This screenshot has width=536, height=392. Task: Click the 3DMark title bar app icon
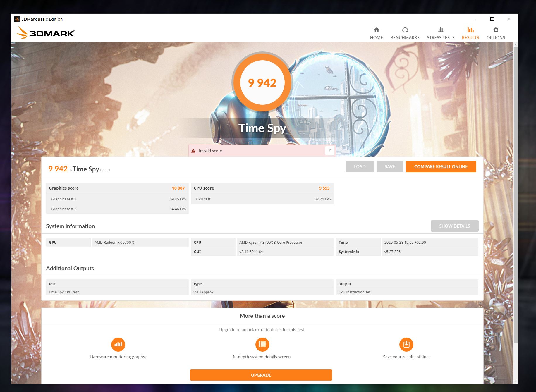click(17, 19)
